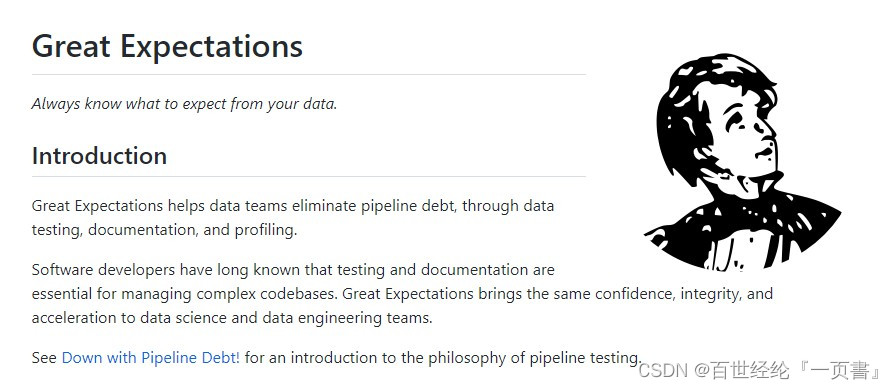Click the italic tagline about expecting your data
Viewport: 893px width, 389px height.
click(x=185, y=104)
